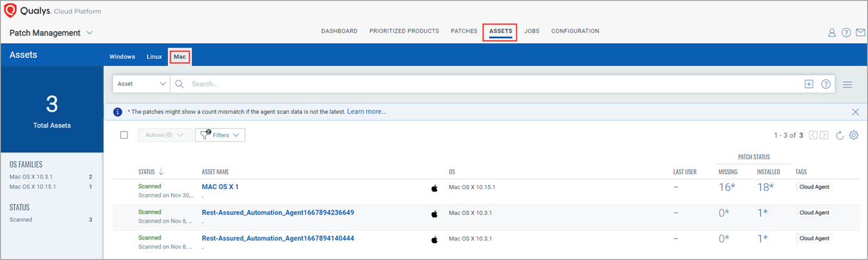868x260 pixels.
Task: Expand the Patch Management module dropdown
Action: 90,33
